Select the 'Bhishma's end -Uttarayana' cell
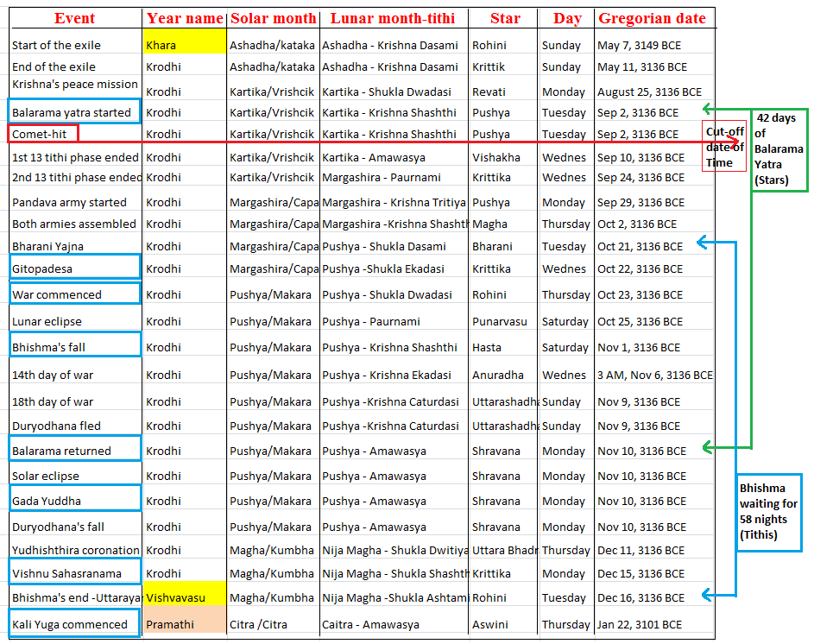 [x=76, y=597]
